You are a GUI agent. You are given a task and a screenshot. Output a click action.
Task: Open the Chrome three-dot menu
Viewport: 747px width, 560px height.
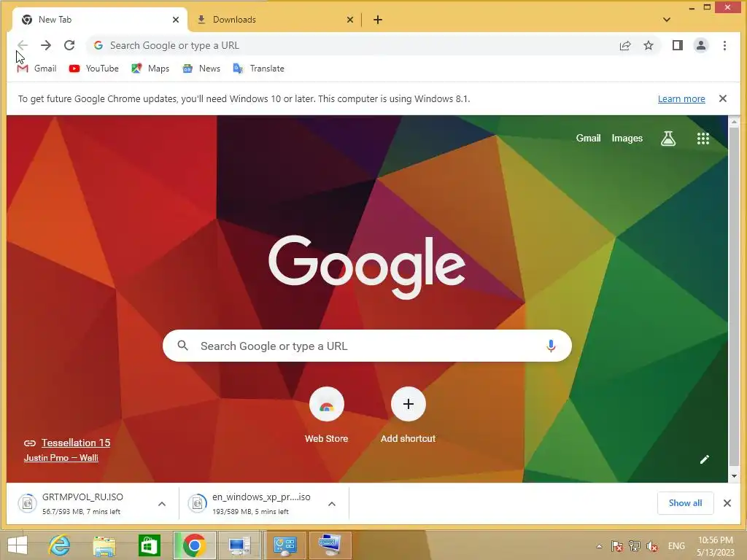click(x=724, y=45)
